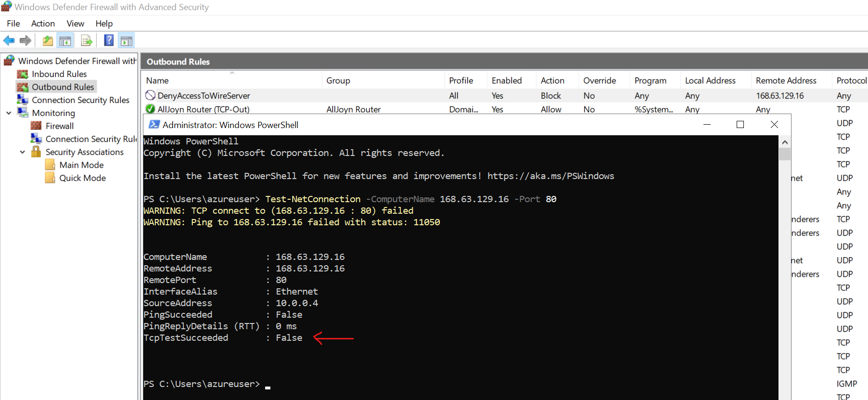
Task: Sort by the Protocol column header
Action: (851, 80)
